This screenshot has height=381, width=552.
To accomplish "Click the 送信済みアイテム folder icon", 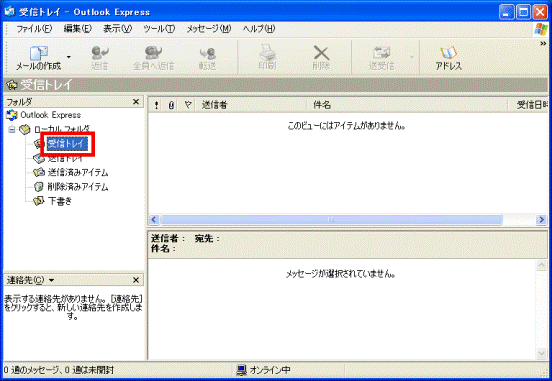I will click(x=38, y=173).
